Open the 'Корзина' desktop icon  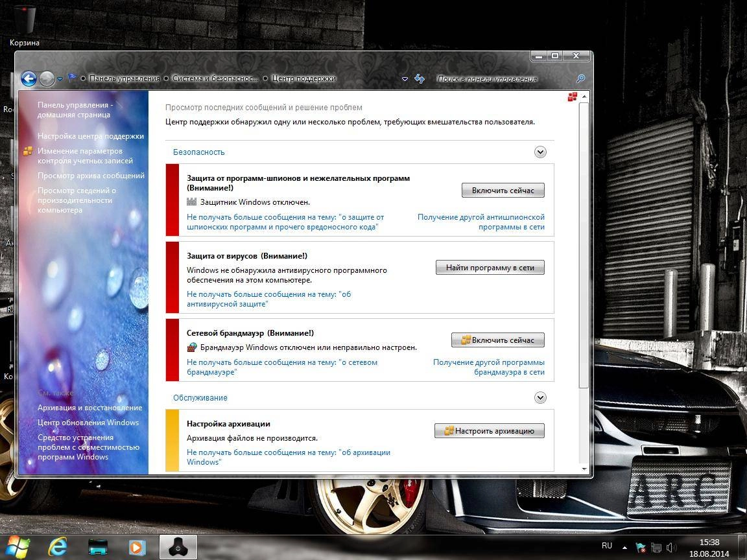click(24, 26)
